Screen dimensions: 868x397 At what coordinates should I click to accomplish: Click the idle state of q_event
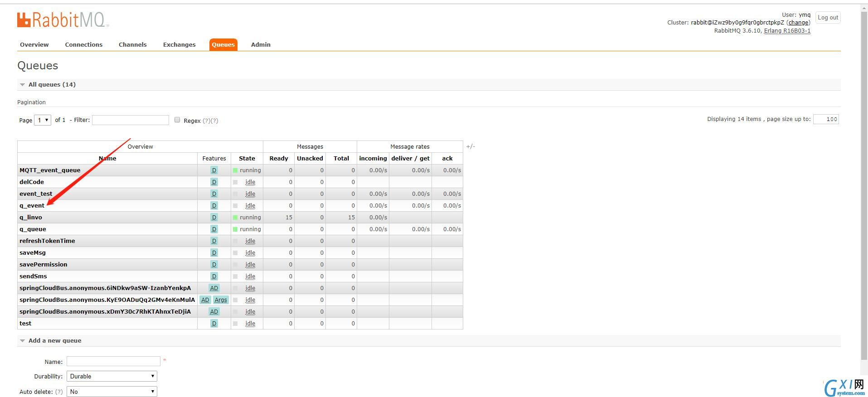pyautogui.click(x=250, y=205)
